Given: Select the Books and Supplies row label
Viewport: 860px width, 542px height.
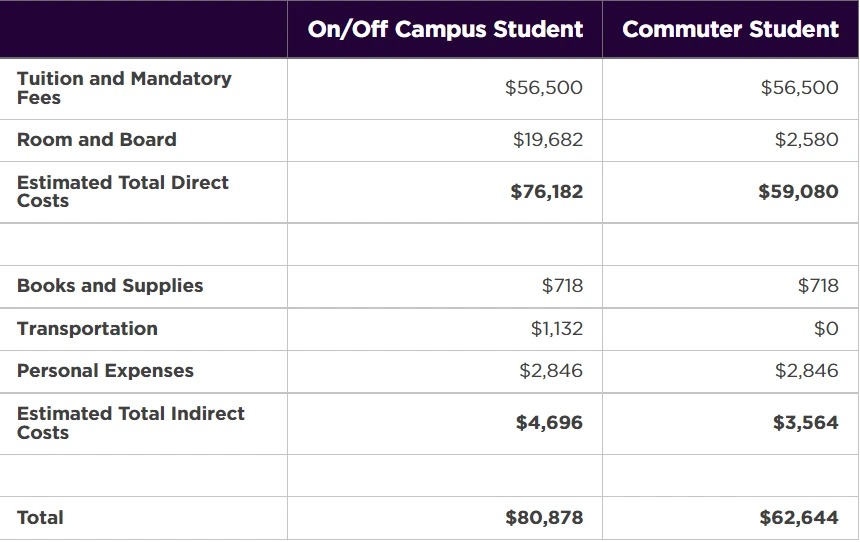Looking at the screenshot, I should pos(110,286).
